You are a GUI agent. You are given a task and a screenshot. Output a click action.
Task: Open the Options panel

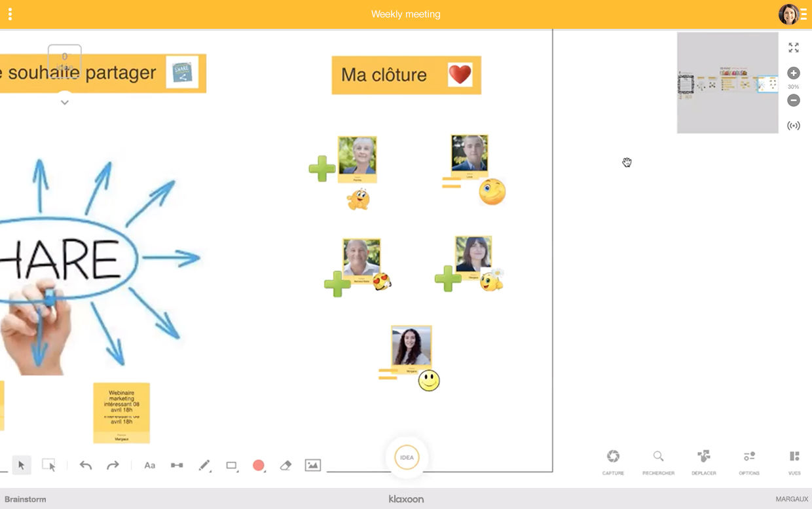tap(749, 461)
